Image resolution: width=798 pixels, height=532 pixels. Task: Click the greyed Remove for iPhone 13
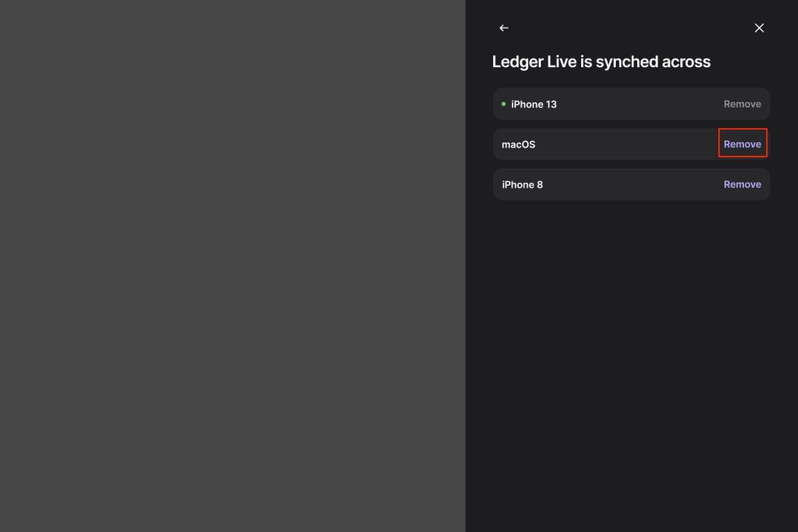742,104
